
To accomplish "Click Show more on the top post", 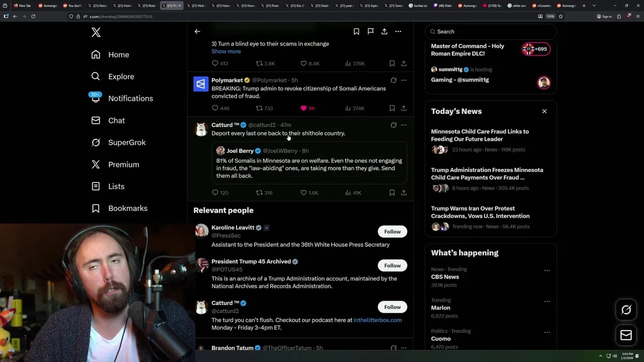I will pos(226,51).
